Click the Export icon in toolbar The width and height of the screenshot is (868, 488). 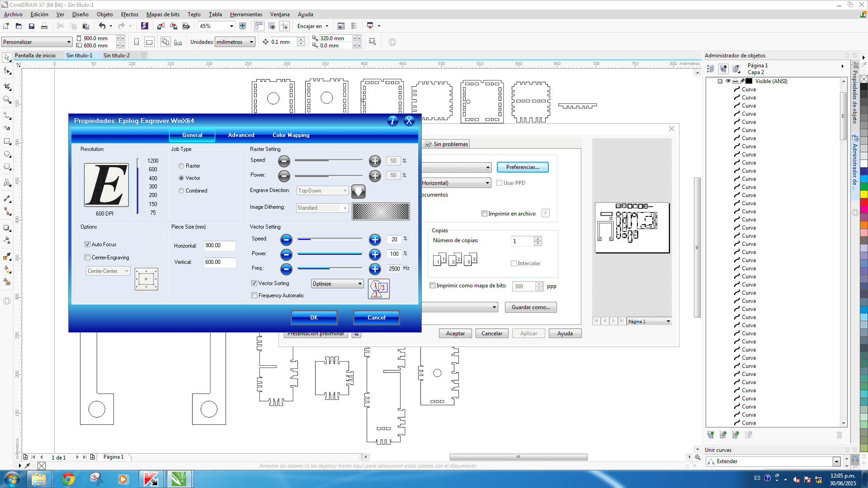tap(174, 26)
